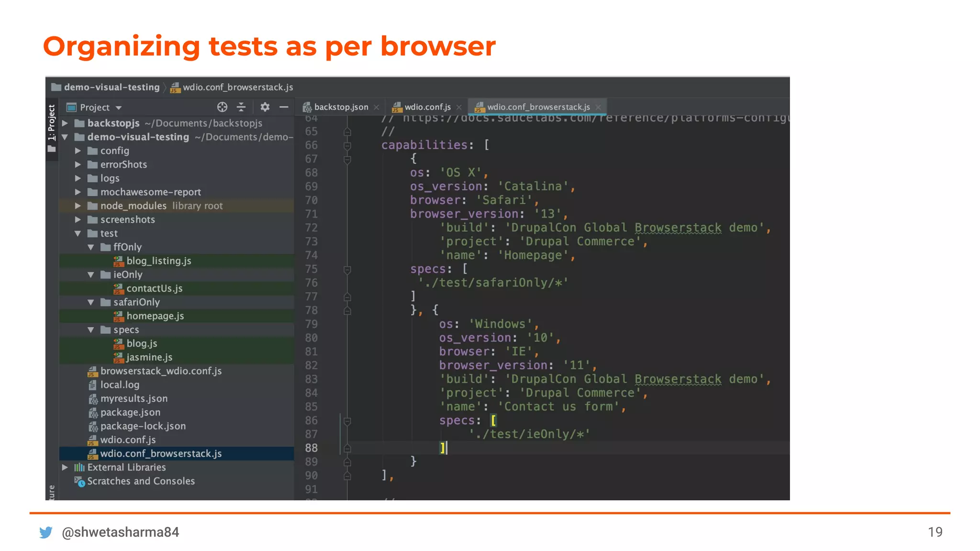Select blog.js in specs folder
This screenshot has height=551, width=980.
[177, 344]
